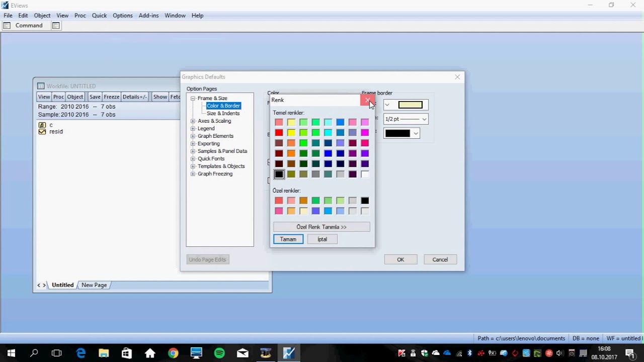This screenshot has height=362, width=644.
Task: Pick the white basic color swatch
Action: pyautogui.click(x=365, y=174)
